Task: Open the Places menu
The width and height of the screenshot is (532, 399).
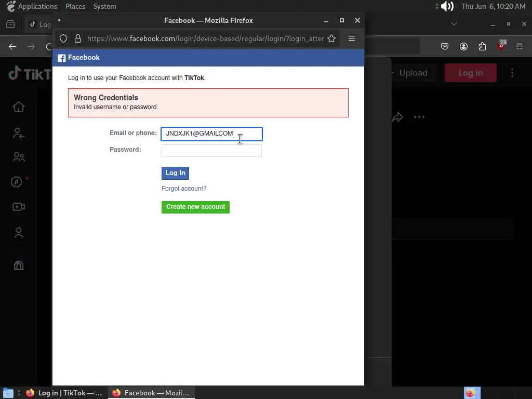Action: tap(75, 6)
